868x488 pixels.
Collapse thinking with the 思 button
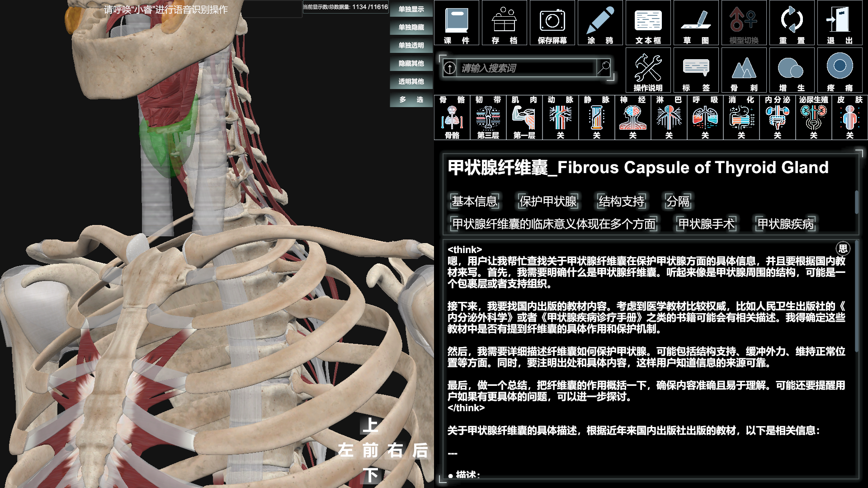click(843, 249)
